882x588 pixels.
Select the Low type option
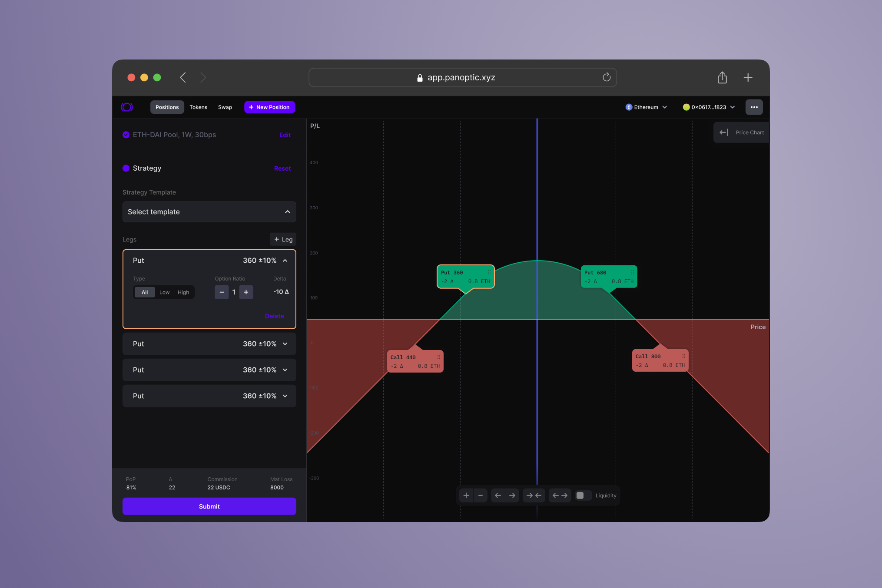(x=164, y=292)
